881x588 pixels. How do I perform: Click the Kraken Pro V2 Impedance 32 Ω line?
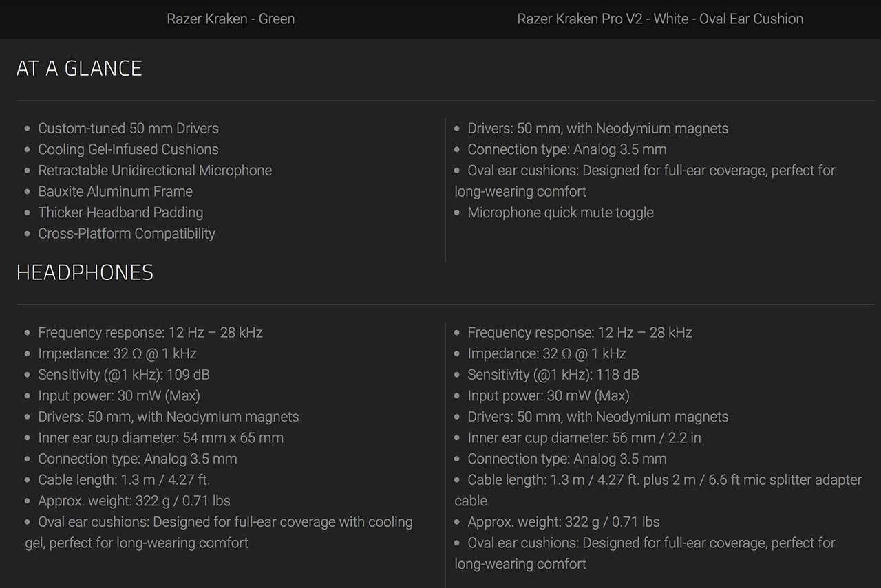coord(546,353)
